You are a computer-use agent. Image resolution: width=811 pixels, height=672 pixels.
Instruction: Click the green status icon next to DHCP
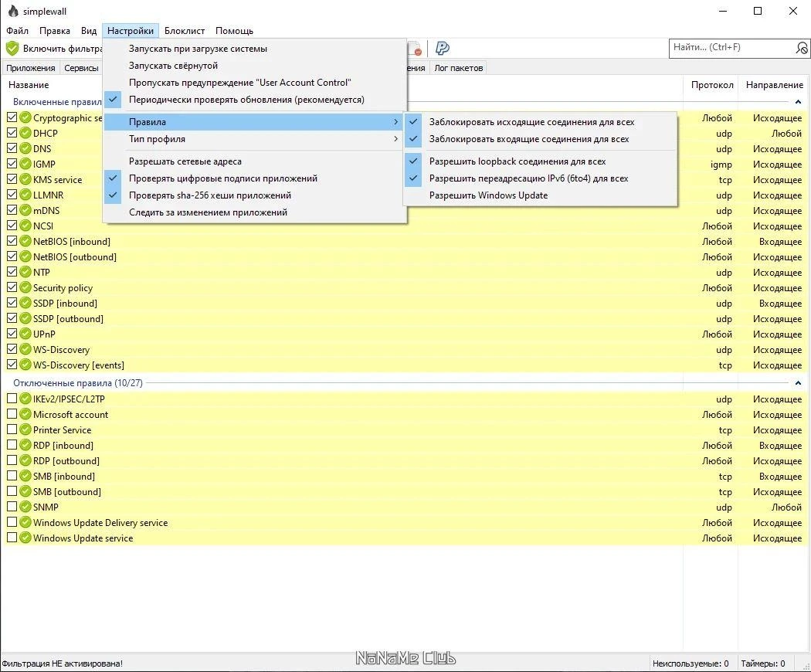25,133
